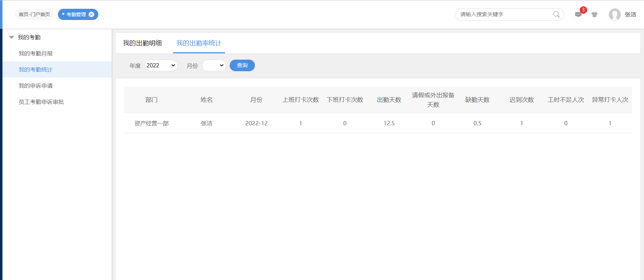Select the 资产经营一部 table row

click(151, 123)
